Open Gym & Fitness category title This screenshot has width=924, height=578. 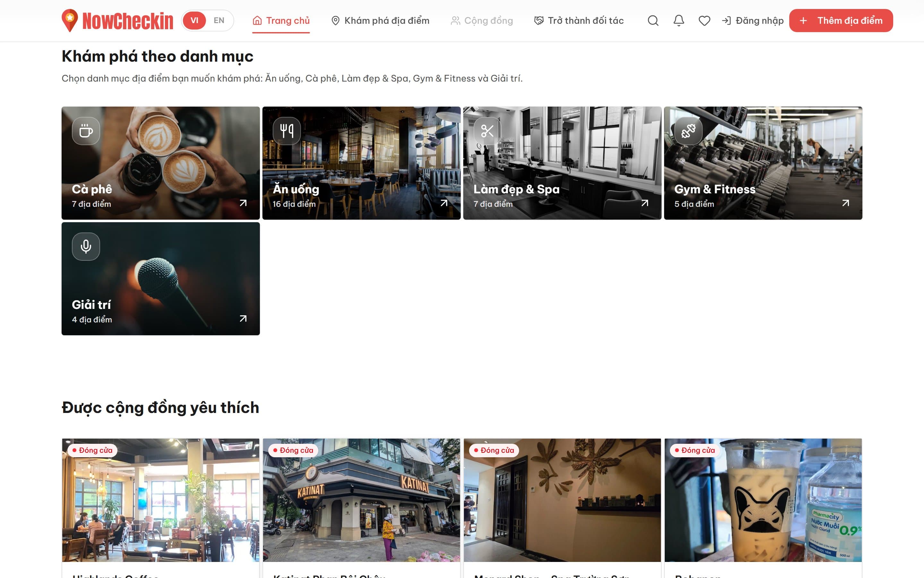[715, 189]
